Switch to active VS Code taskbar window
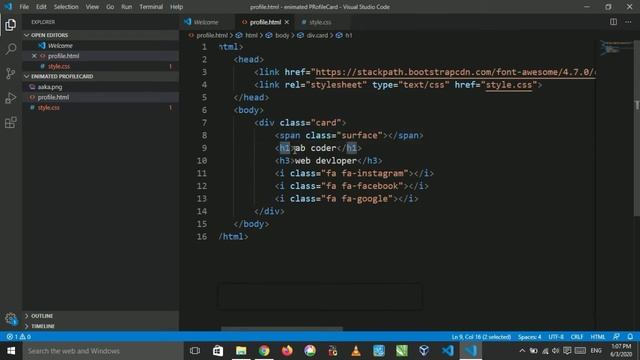The image size is (640, 360). 470,351
